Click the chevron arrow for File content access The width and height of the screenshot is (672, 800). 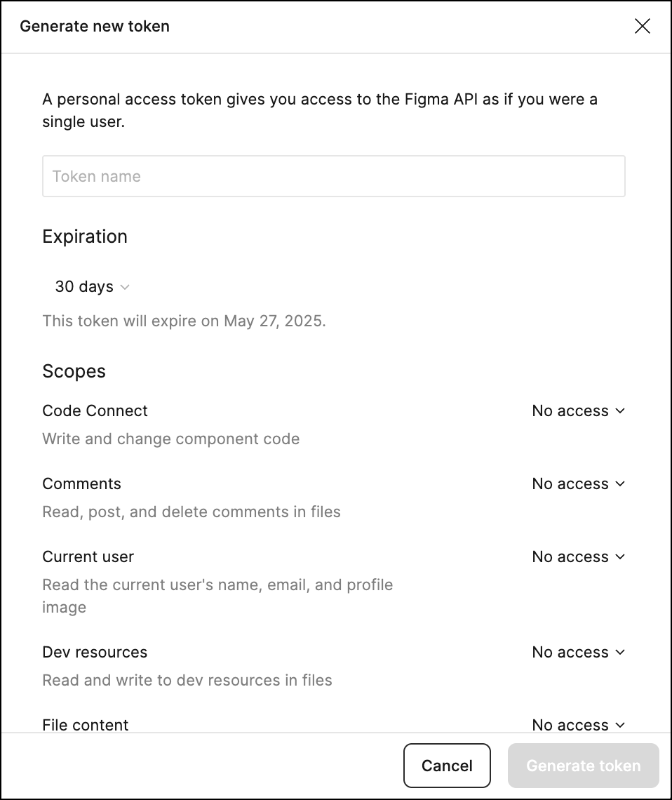click(620, 724)
